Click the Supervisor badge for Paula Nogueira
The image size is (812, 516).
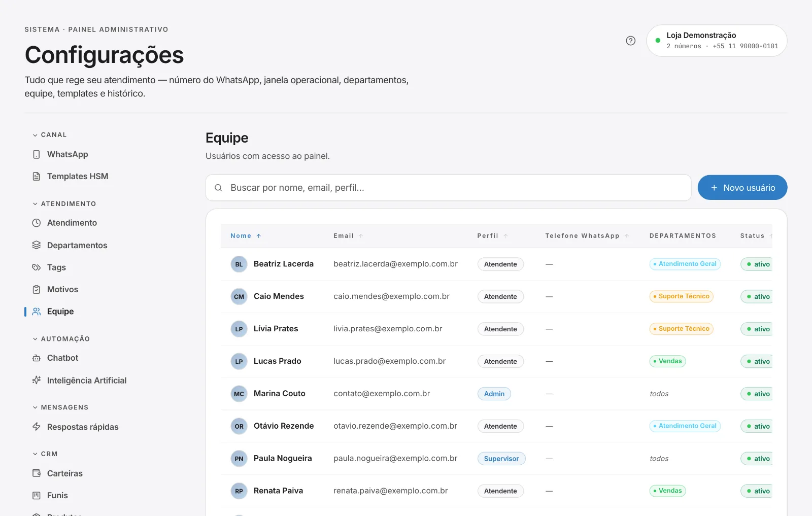pos(501,459)
